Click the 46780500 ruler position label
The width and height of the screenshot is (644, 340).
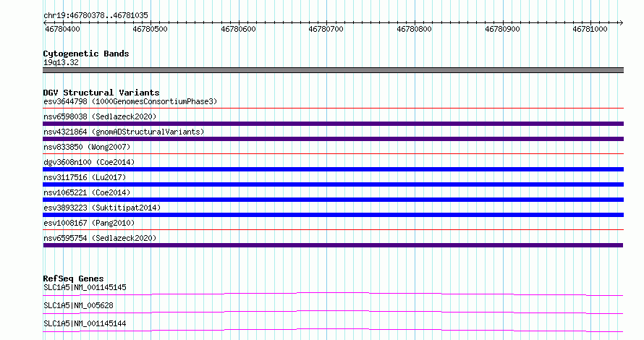coord(151,29)
